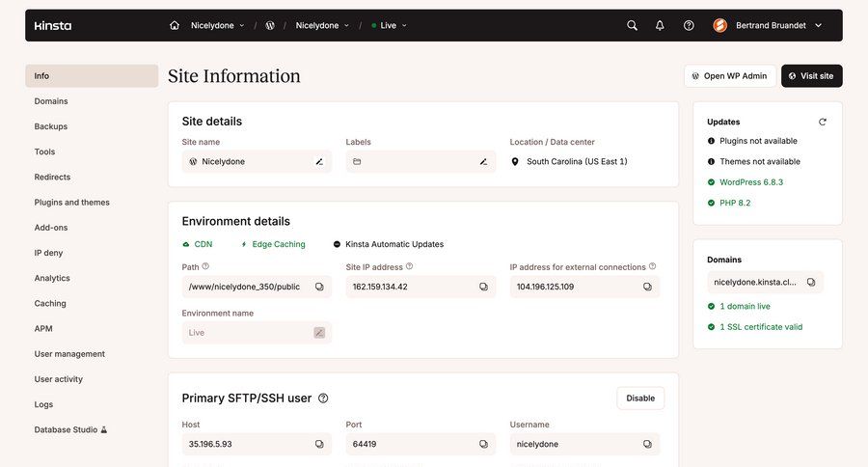Expand the Nicelydone company dropdown
The image size is (868, 467).
(x=218, y=25)
